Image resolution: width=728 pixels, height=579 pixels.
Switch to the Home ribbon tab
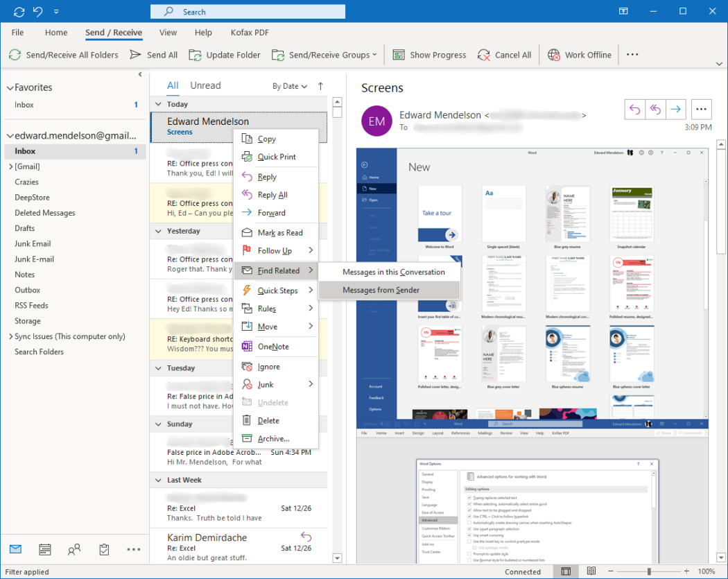click(56, 33)
